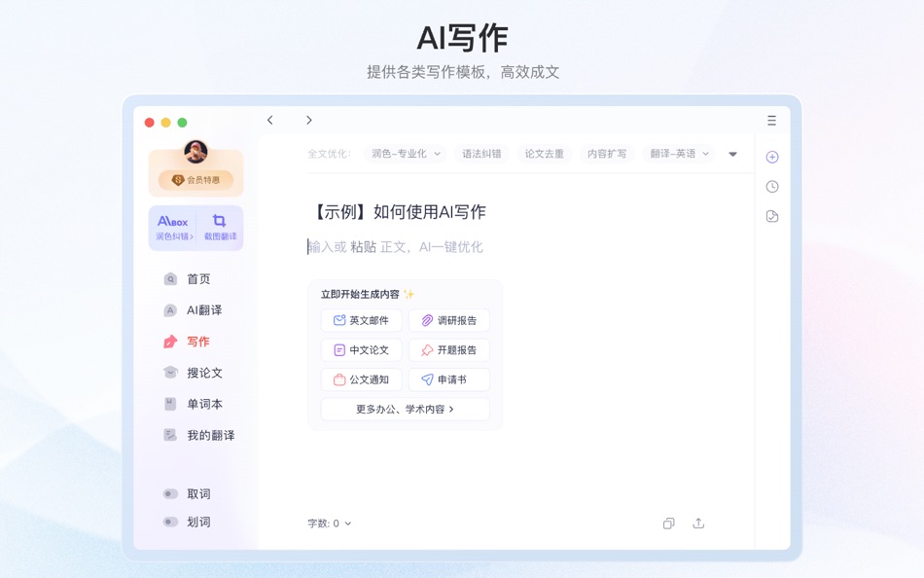
Task: Click the export share icon
Action: 698,524
